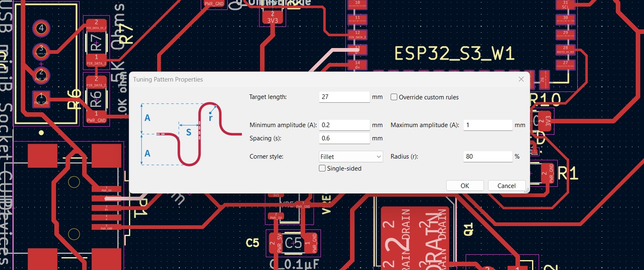Click the Minimum amplitude (A) field
The height and width of the screenshot is (270, 644).
point(344,125)
